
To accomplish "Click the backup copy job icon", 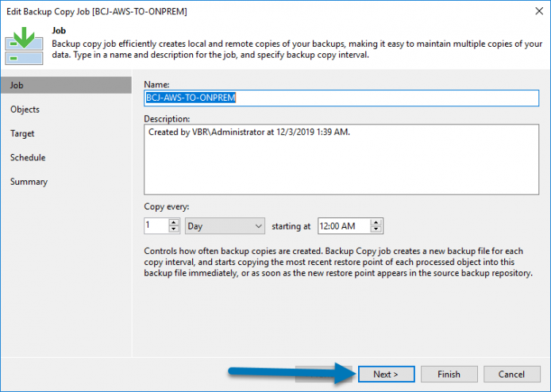I will click(x=24, y=46).
